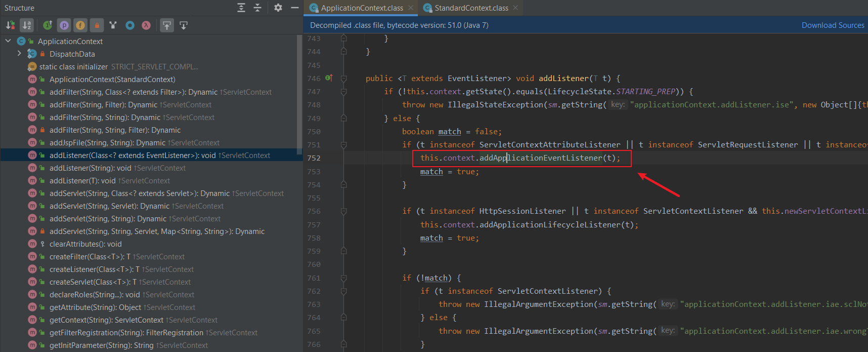Select addServlet(String, String): Dynamic item
Viewport: 868px width, 352px height.
pos(135,219)
